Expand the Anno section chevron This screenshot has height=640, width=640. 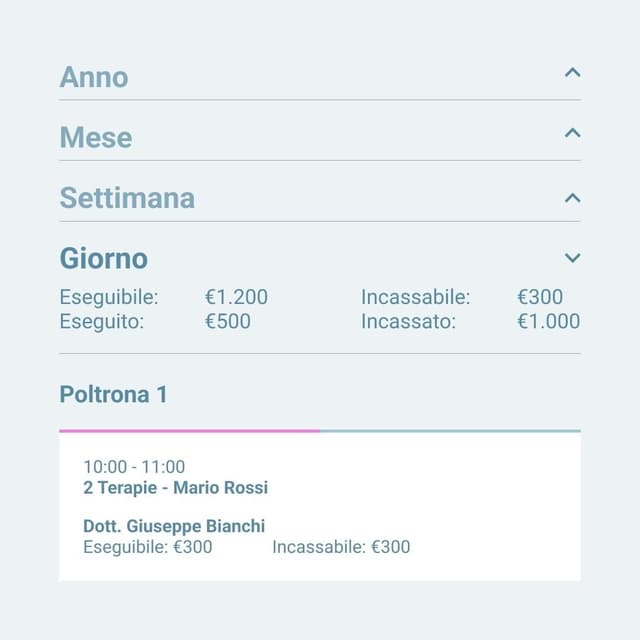click(x=572, y=73)
